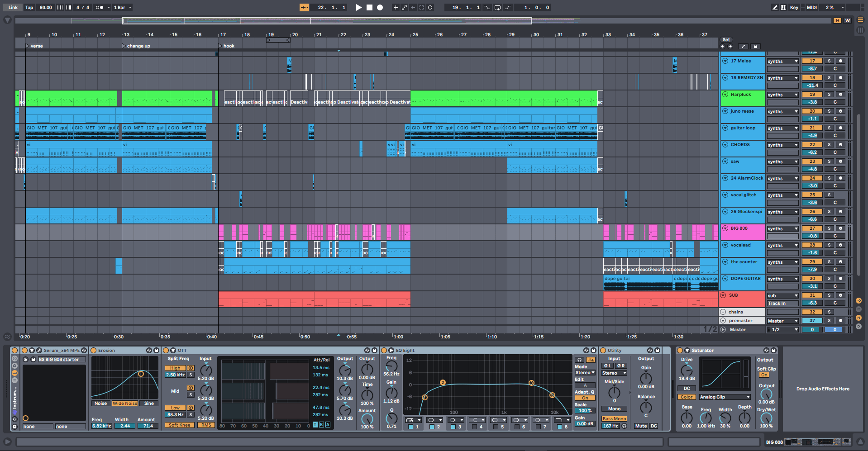This screenshot has width=868, height=451.
Task: Click the Stop button in transport
Action: point(369,7)
